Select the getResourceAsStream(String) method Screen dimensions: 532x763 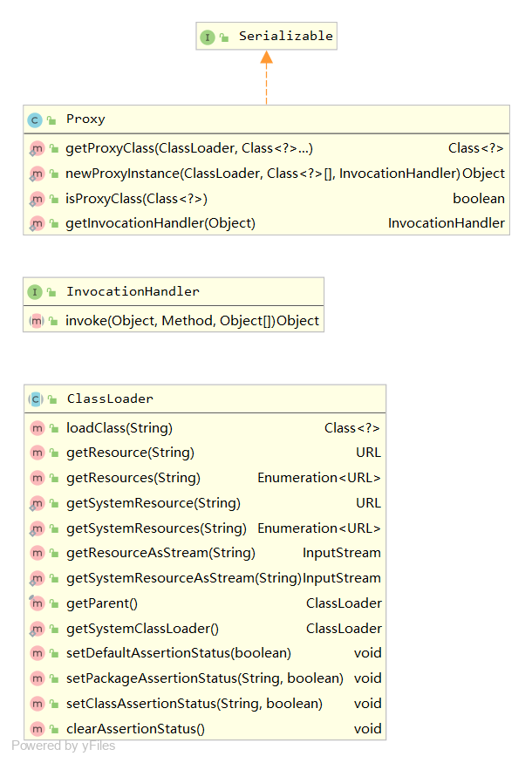point(160,553)
